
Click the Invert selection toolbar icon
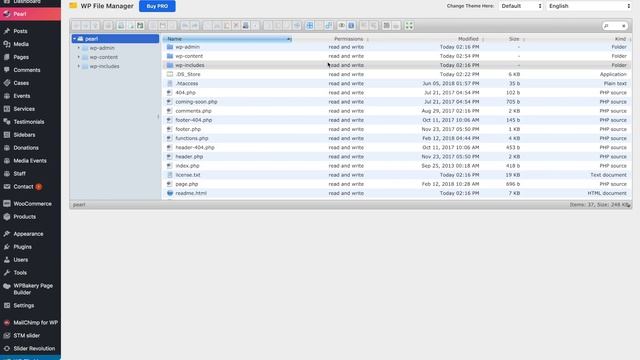pyautogui.click(x=329, y=25)
